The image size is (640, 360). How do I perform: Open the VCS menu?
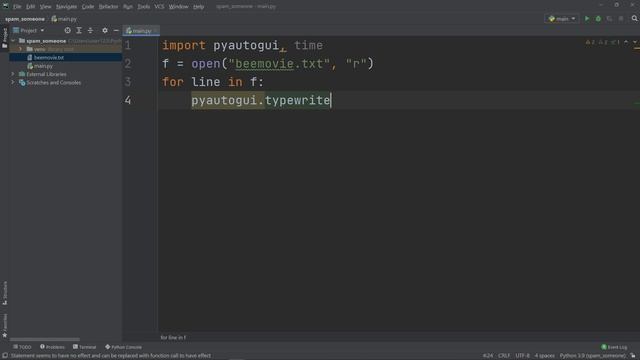coord(159,7)
